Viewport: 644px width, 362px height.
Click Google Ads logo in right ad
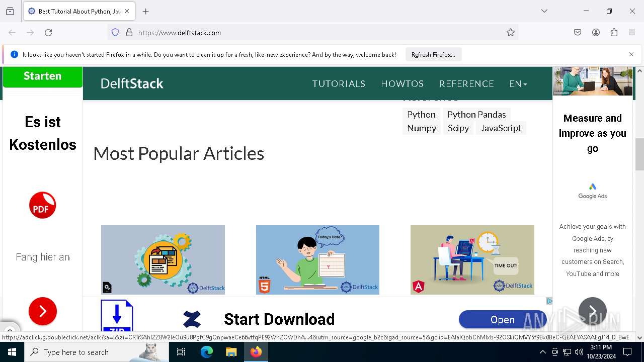pos(593,191)
